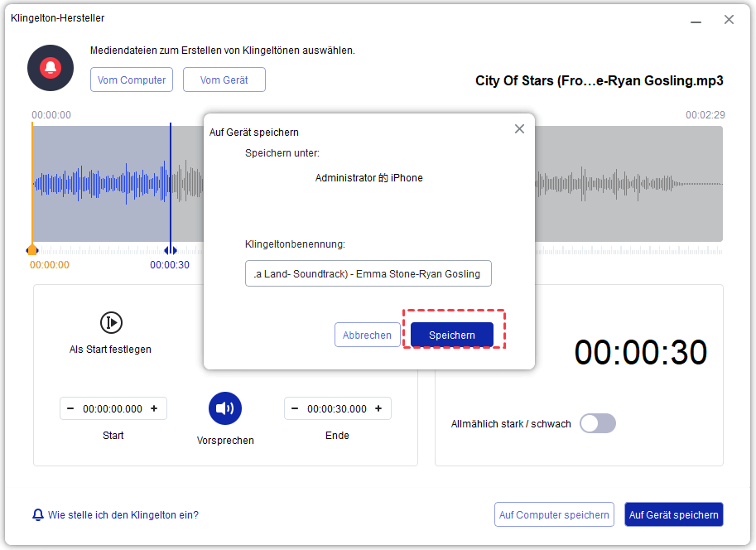
Task: Click the 'Als Start festlegen' play icon
Action: pyautogui.click(x=110, y=322)
